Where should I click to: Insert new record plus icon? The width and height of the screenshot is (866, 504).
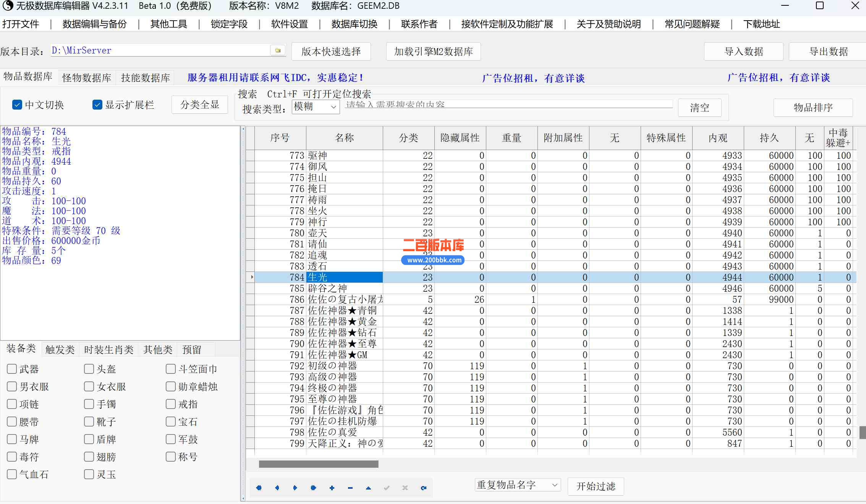[332, 488]
